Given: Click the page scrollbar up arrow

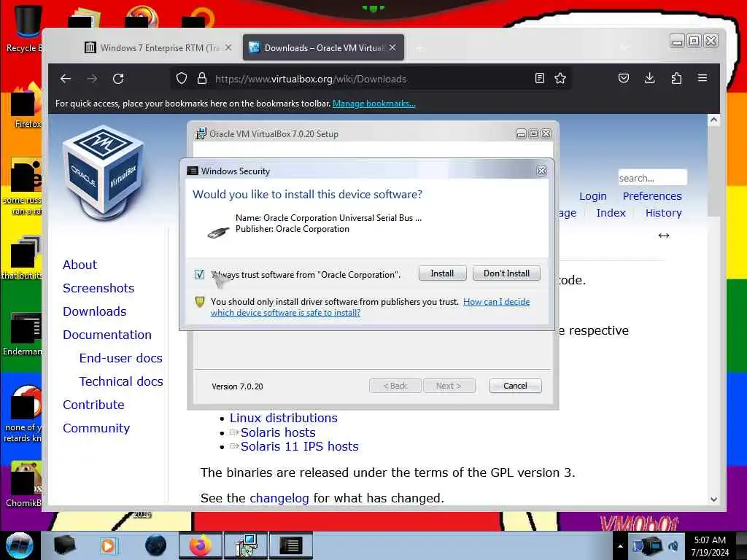Looking at the screenshot, I should [x=713, y=120].
